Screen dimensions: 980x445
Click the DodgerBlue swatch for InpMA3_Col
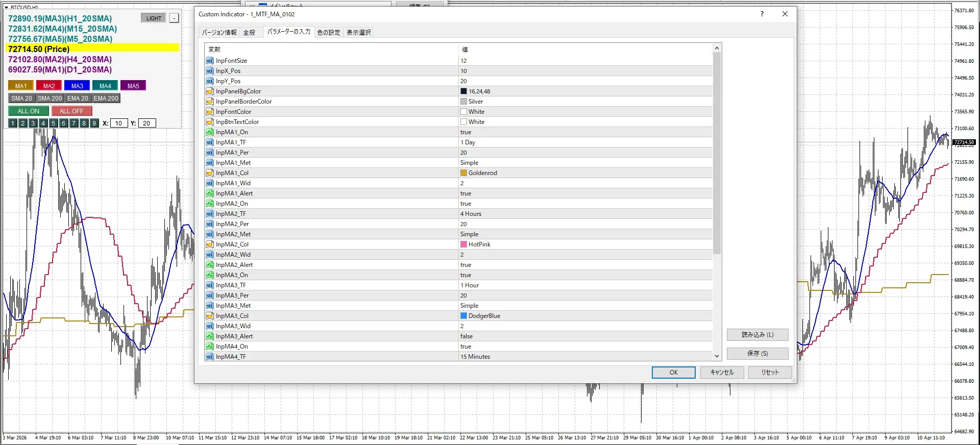pos(463,316)
